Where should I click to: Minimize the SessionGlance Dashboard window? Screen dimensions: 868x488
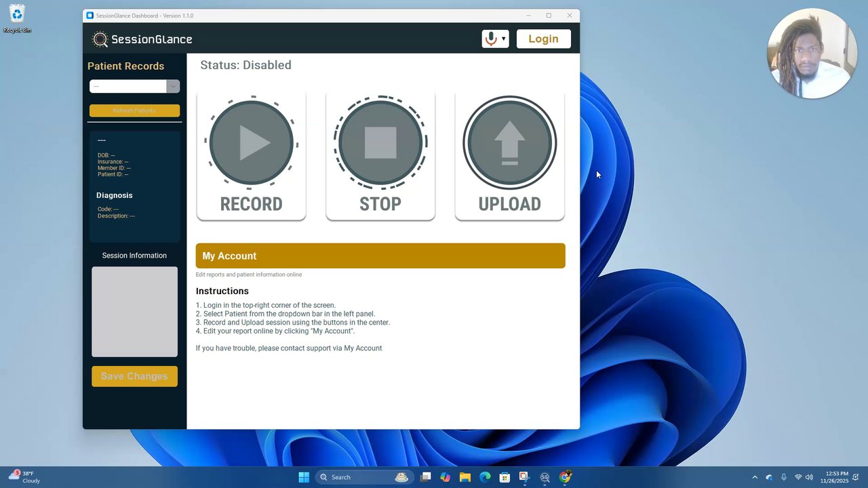pos(529,16)
